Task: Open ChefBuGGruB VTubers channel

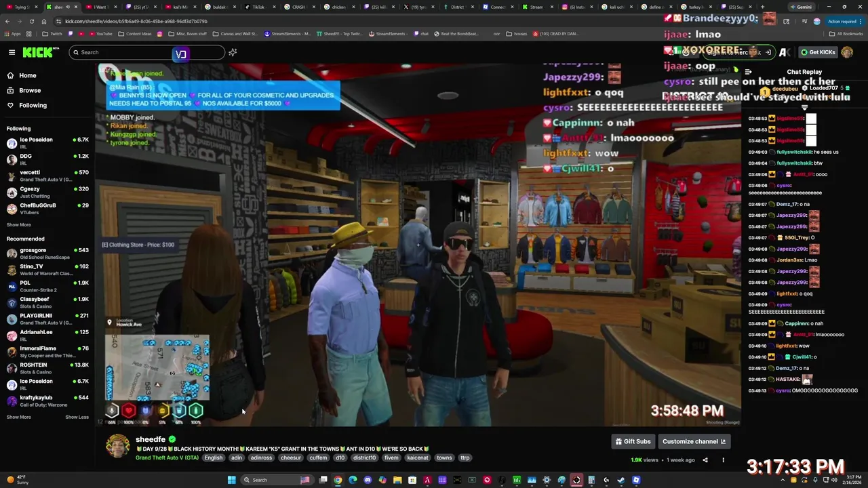Action: pyautogui.click(x=47, y=208)
